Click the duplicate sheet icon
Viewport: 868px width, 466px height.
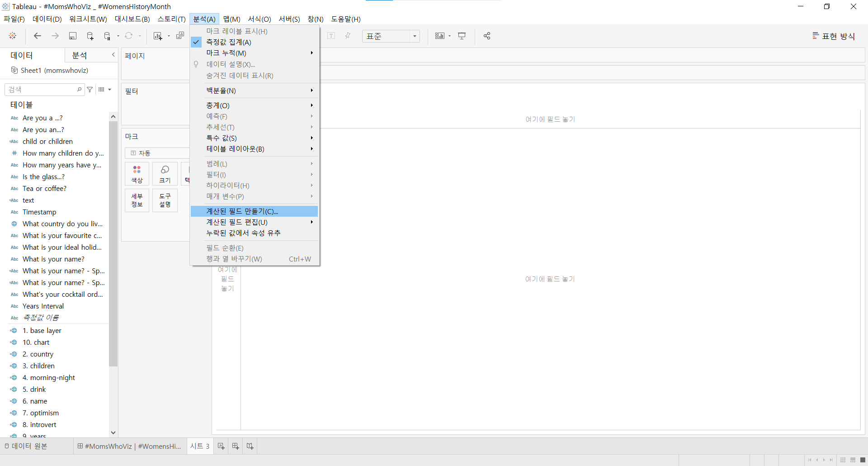[x=180, y=36]
